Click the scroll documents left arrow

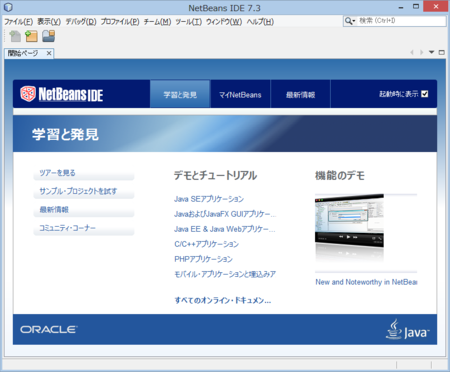pos(412,52)
